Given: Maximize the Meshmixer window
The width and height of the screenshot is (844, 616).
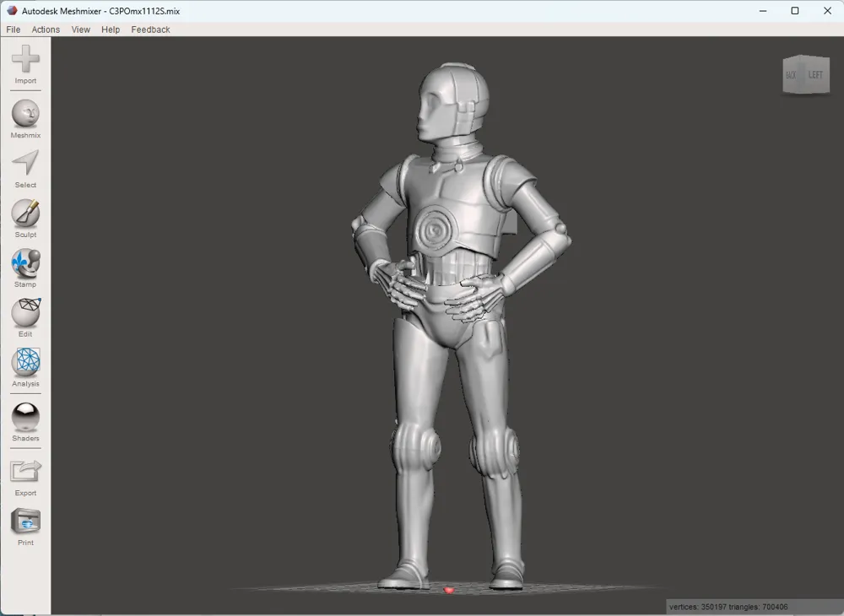Looking at the screenshot, I should click(795, 11).
